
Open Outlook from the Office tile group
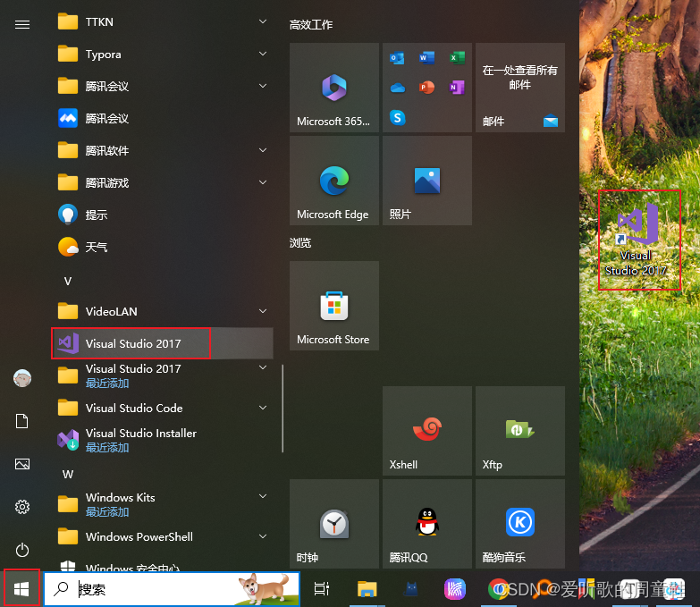397,58
